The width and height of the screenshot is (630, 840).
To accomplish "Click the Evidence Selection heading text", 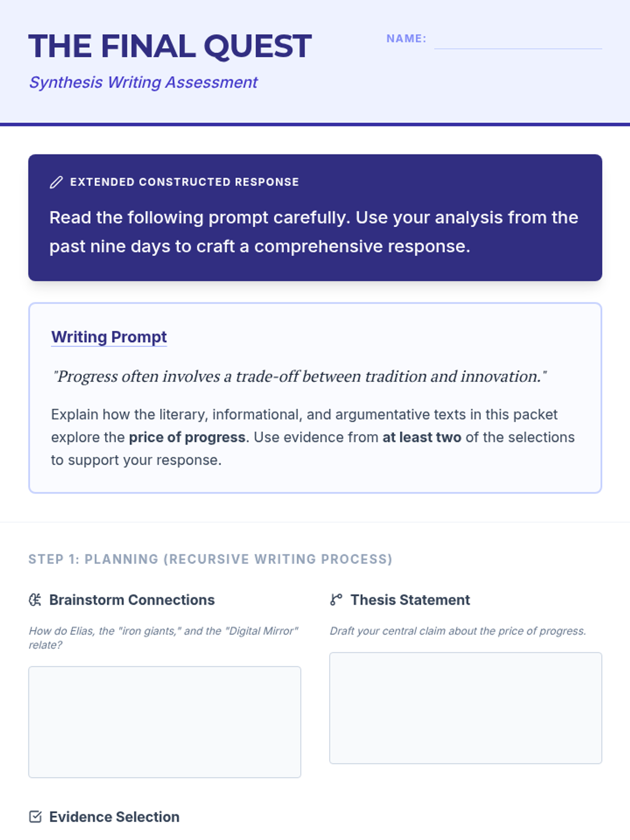I will 114,817.
